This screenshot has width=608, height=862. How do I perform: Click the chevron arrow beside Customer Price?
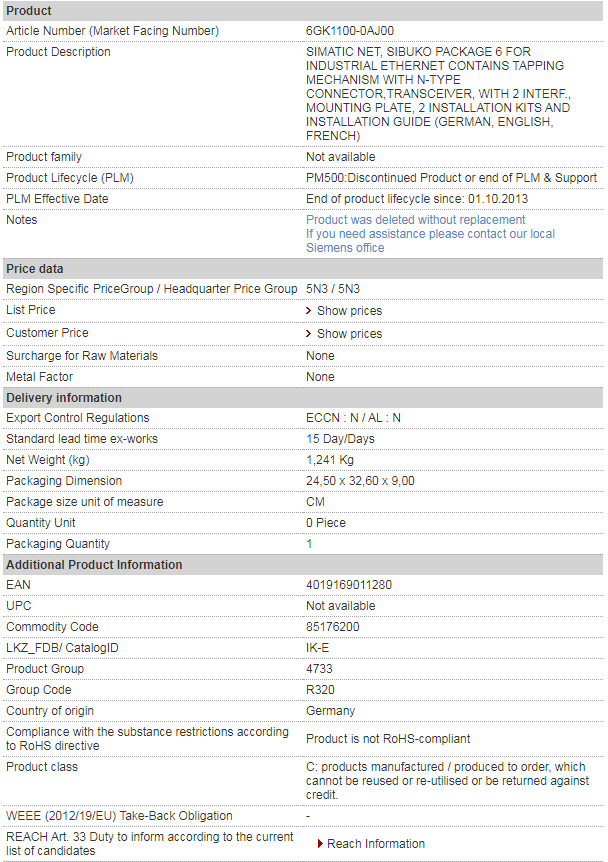point(309,334)
